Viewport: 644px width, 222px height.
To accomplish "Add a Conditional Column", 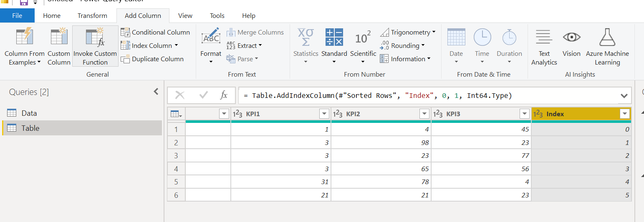I will pos(155,32).
